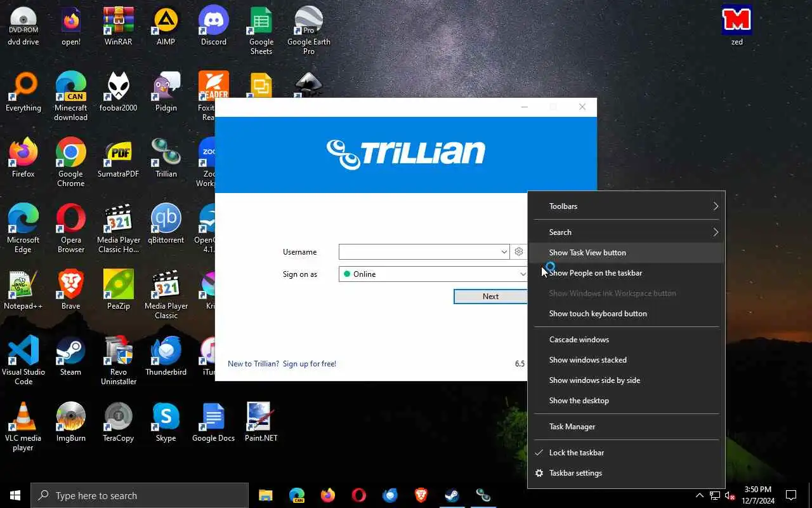Choose Cascade windows from context menu
812x508 pixels.
coord(626,340)
